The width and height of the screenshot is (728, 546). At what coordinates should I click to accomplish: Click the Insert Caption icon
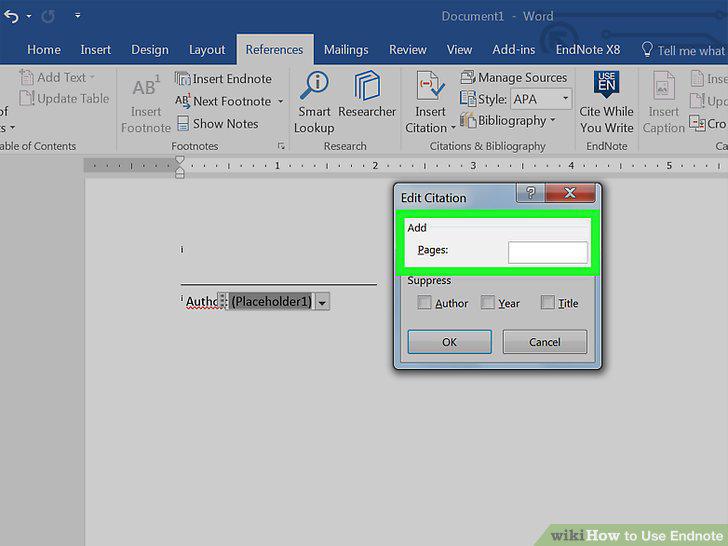pyautogui.click(x=663, y=85)
